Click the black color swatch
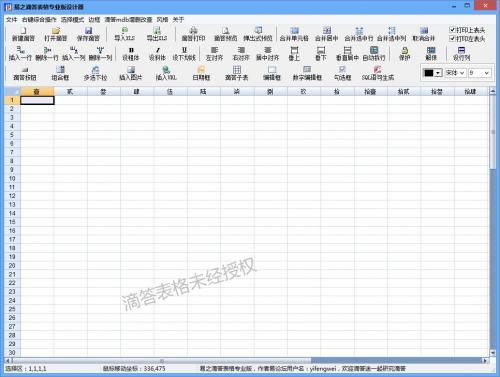The width and height of the screenshot is (500, 377). (x=429, y=73)
